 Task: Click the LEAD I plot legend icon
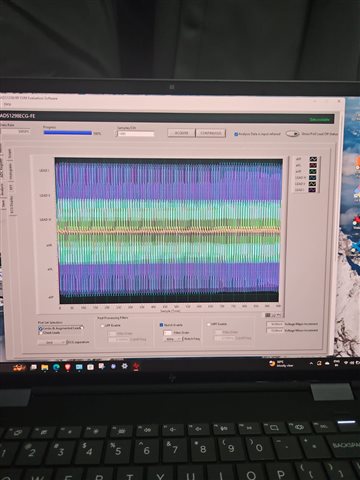312,190
